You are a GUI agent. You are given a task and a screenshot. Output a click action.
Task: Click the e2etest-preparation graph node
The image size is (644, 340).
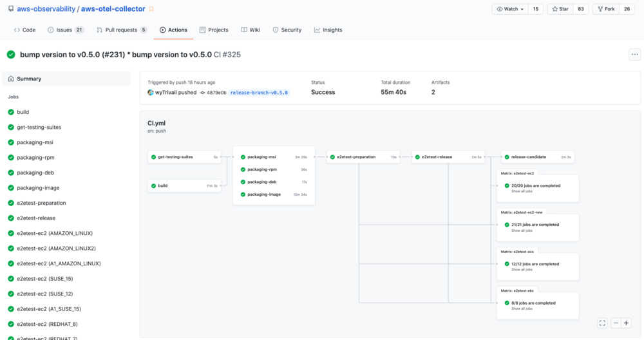pyautogui.click(x=363, y=157)
